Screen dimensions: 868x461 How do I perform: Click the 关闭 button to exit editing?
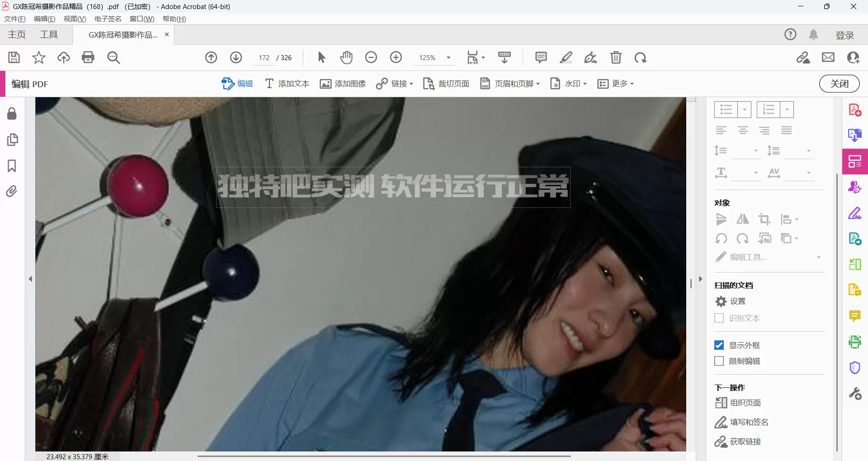point(839,84)
